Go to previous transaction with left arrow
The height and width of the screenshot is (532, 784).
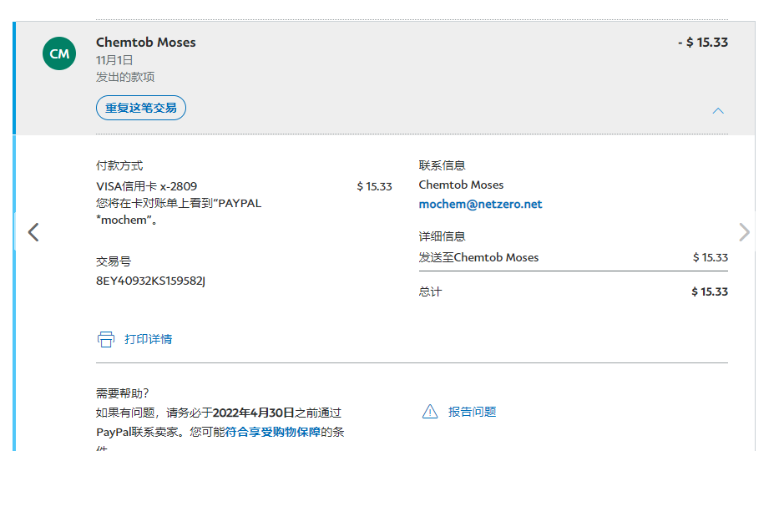tap(33, 232)
